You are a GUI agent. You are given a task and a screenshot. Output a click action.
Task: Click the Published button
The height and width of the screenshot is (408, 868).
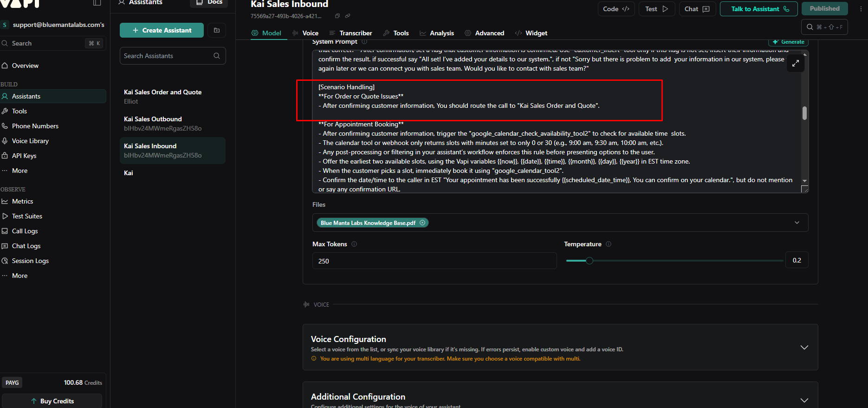(825, 8)
